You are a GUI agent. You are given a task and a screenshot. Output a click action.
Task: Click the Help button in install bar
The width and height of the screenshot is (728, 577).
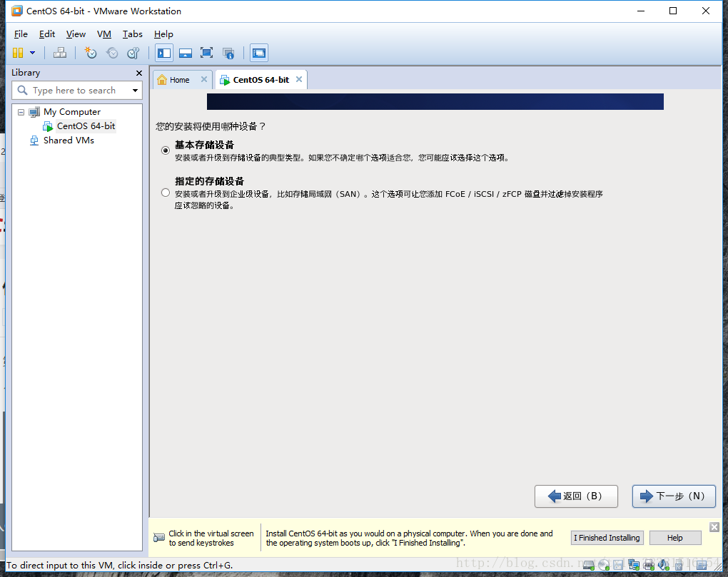click(x=675, y=538)
